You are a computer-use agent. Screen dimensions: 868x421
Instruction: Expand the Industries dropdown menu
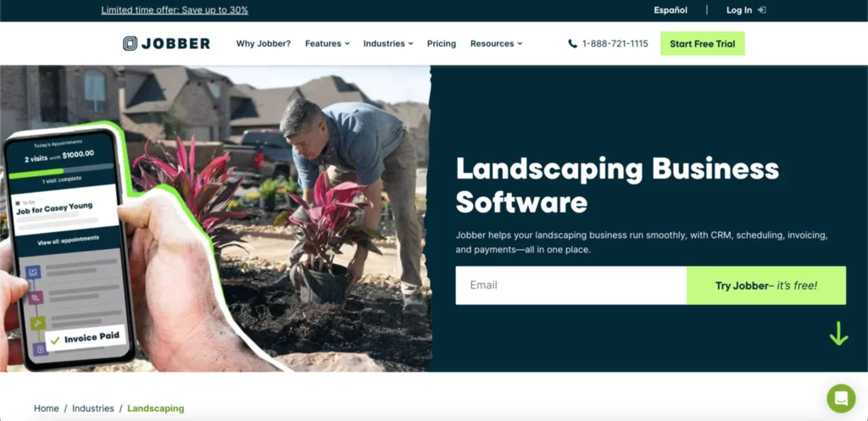(388, 44)
